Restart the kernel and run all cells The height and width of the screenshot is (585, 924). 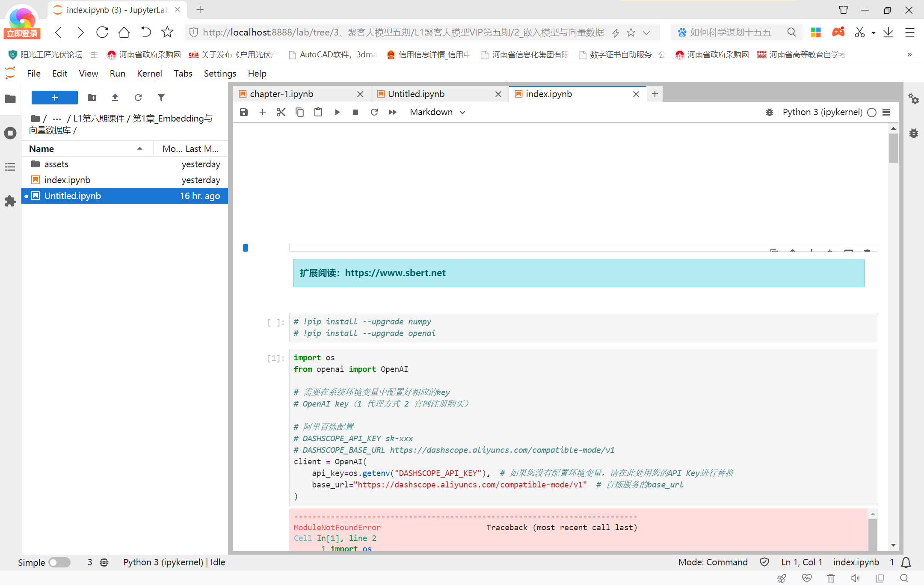pos(393,112)
